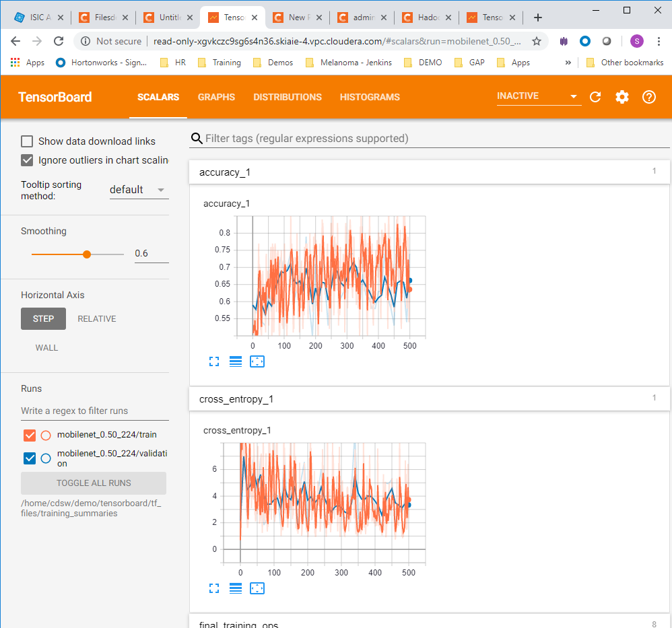Click the browser address bar URL
672x628 pixels.
(x=337, y=41)
